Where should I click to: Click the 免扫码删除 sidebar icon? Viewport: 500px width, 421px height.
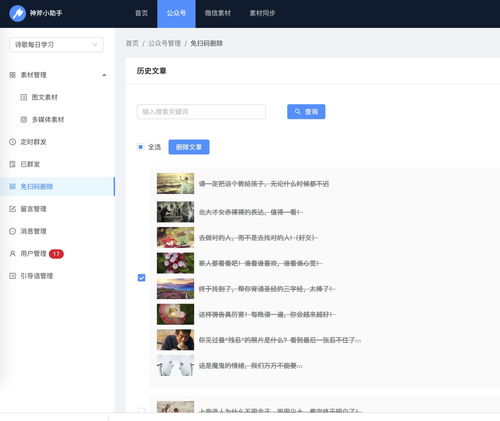[x=12, y=186]
